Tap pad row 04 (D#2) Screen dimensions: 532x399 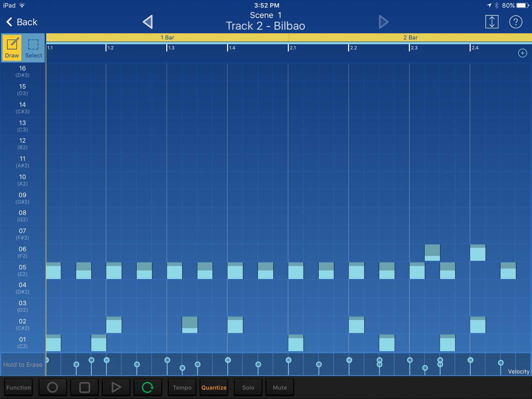pos(23,288)
